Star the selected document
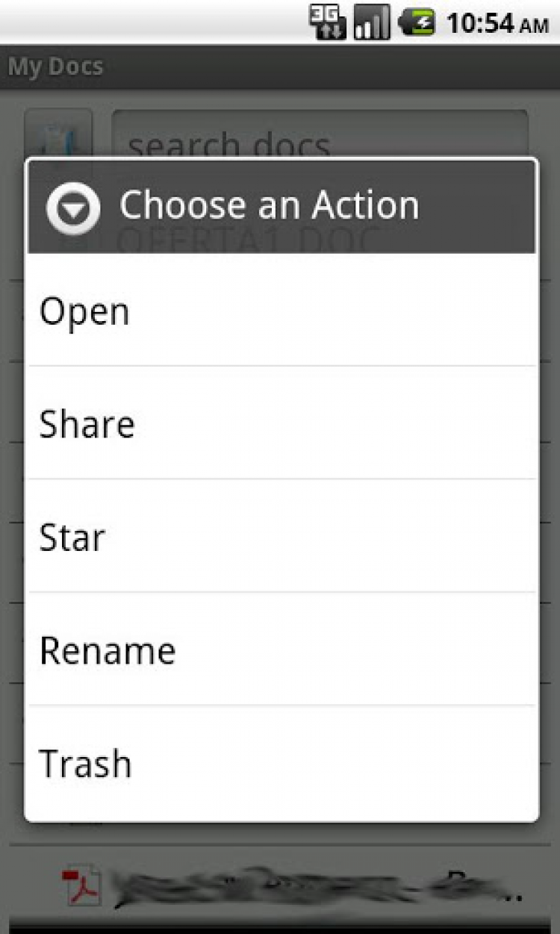This screenshot has height=934, width=560. (281, 537)
